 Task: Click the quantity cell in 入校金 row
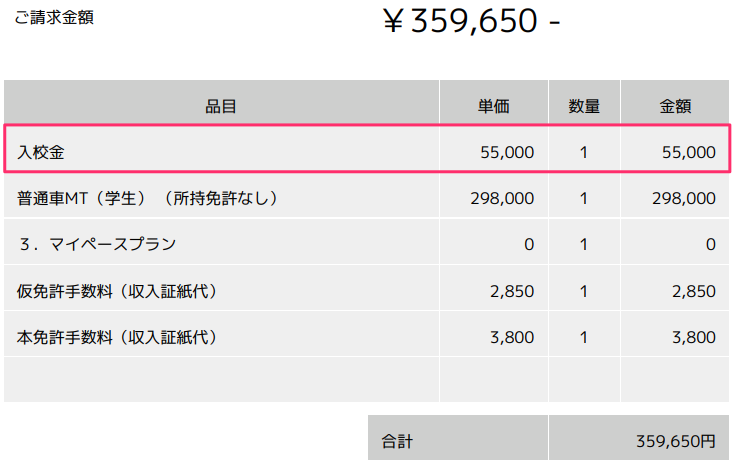point(584,152)
